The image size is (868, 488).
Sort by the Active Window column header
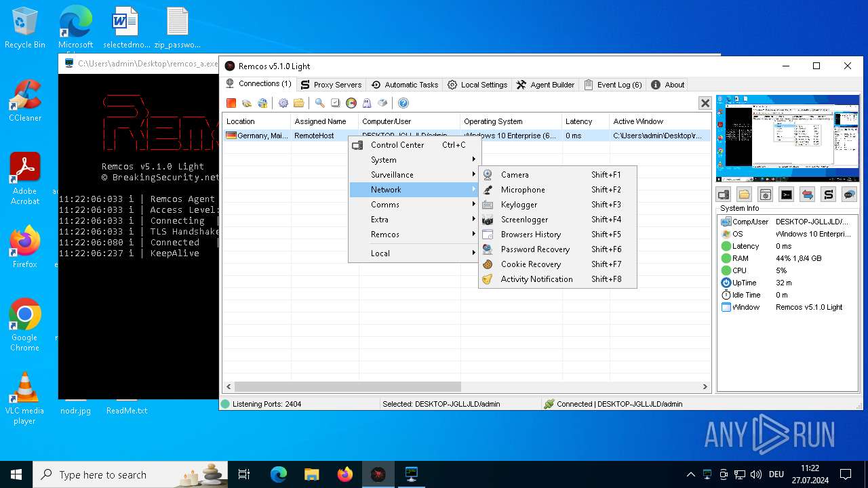[660, 121]
